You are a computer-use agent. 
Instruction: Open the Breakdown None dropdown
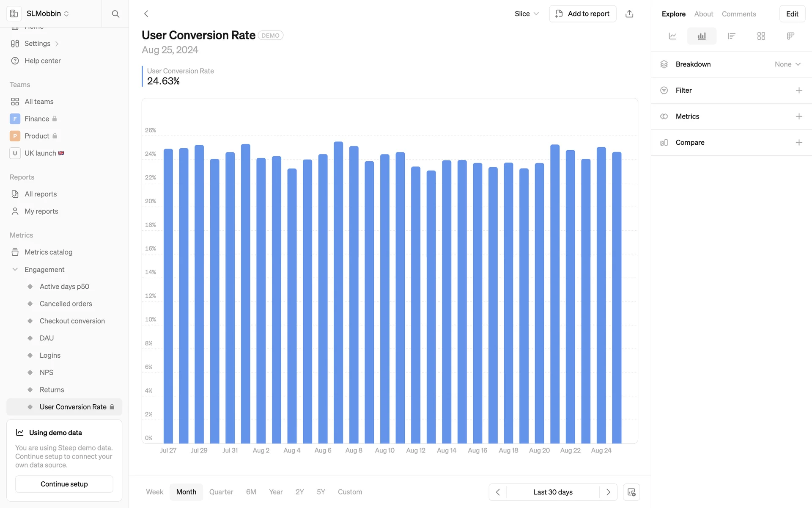pos(787,64)
